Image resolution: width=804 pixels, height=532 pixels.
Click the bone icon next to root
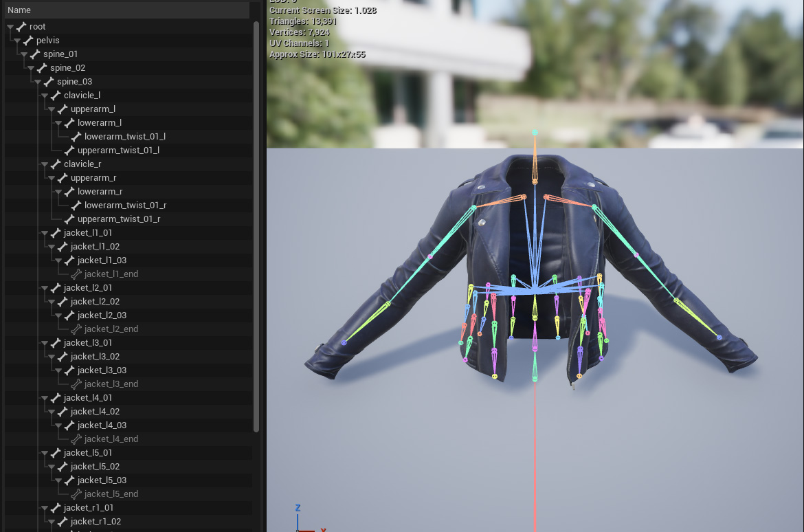(21, 27)
